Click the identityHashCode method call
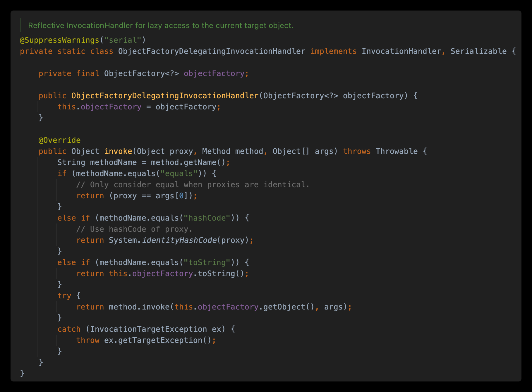This screenshot has width=532, height=392. click(x=179, y=240)
